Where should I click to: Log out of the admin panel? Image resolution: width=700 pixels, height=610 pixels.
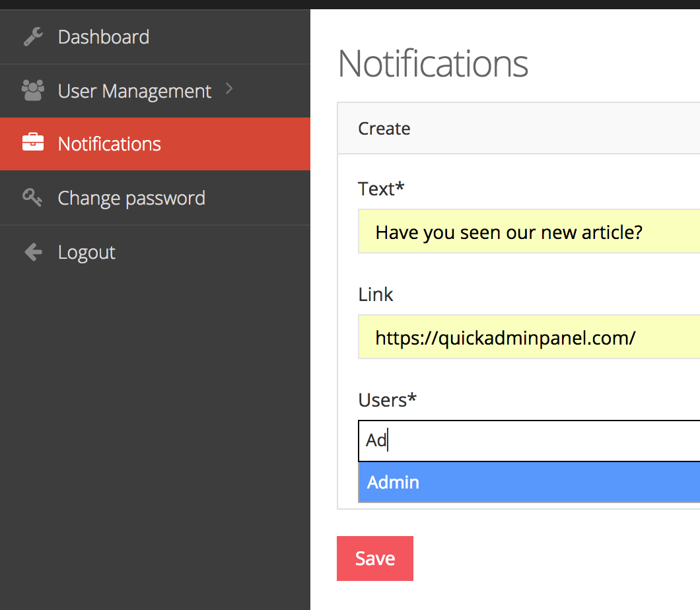coord(87,252)
